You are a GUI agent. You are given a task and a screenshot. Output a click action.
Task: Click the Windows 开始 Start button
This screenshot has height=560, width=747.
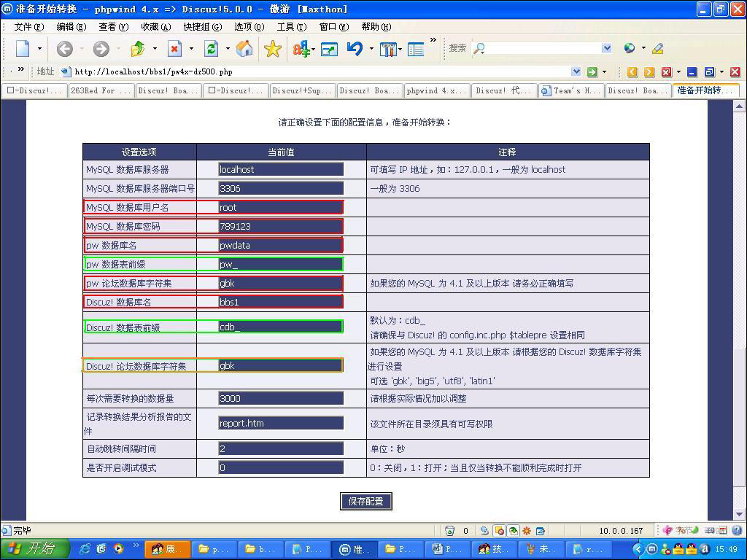click(x=35, y=548)
